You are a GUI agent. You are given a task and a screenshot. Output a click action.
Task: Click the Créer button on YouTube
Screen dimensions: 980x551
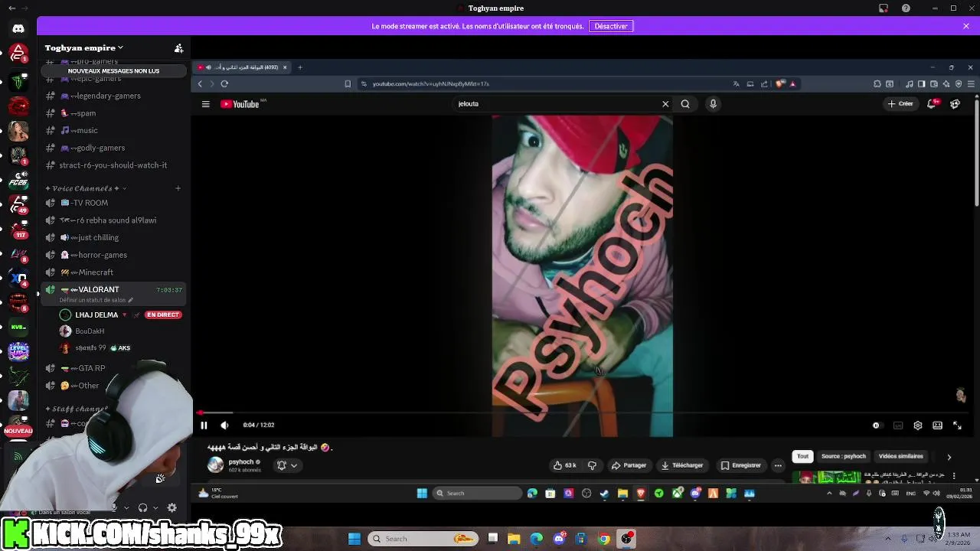900,104
